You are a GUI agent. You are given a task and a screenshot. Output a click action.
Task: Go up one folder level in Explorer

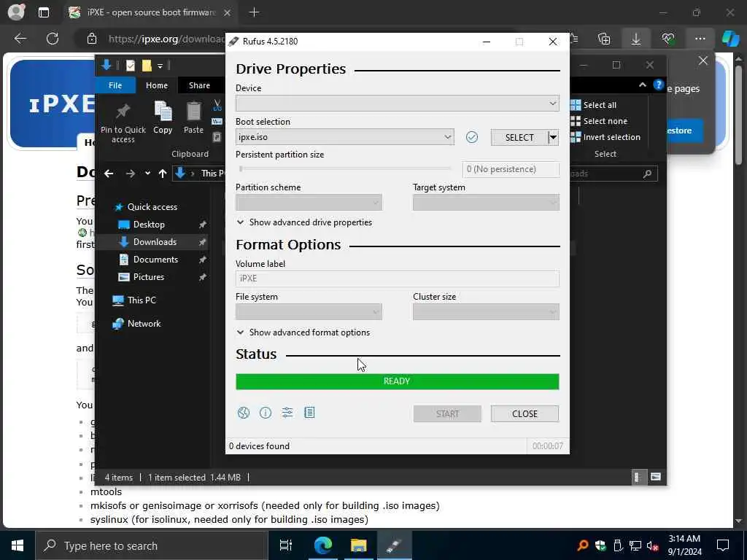pyautogui.click(x=163, y=174)
